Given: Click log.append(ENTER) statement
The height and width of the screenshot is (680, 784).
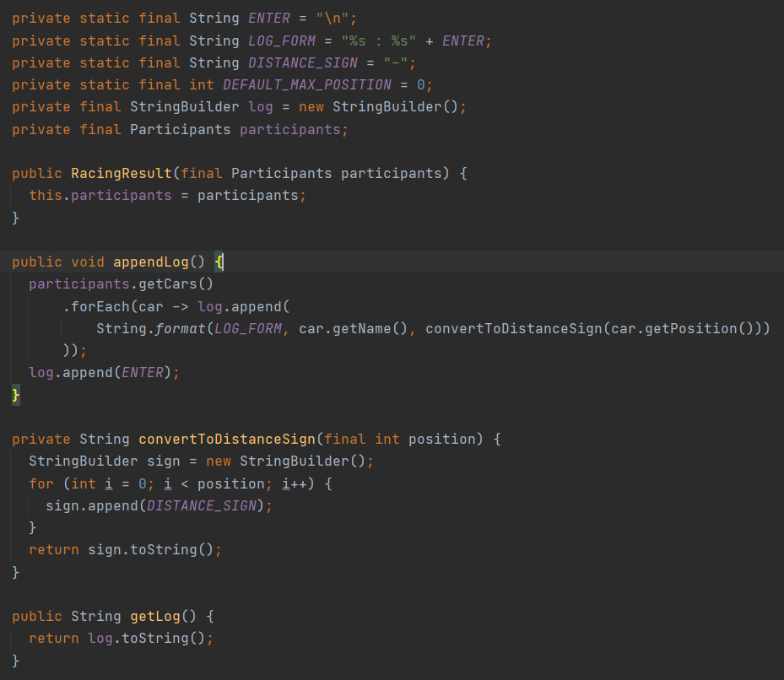Looking at the screenshot, I should pyautogui.click(x=104, y=373).
